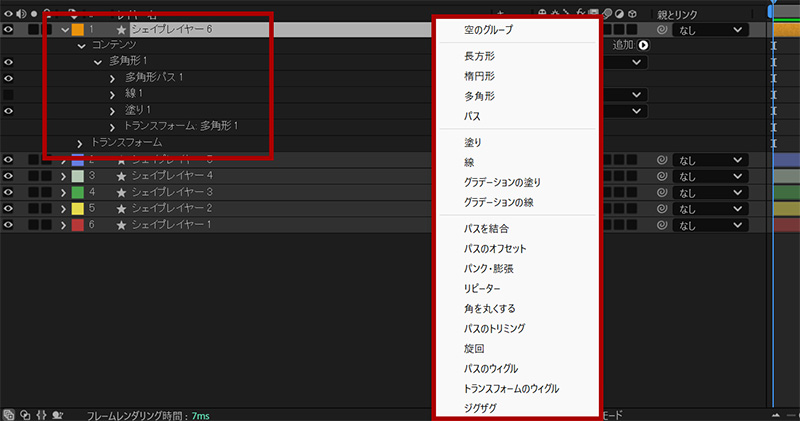Choose 空のグループ from the add menu

coord(488,30)
